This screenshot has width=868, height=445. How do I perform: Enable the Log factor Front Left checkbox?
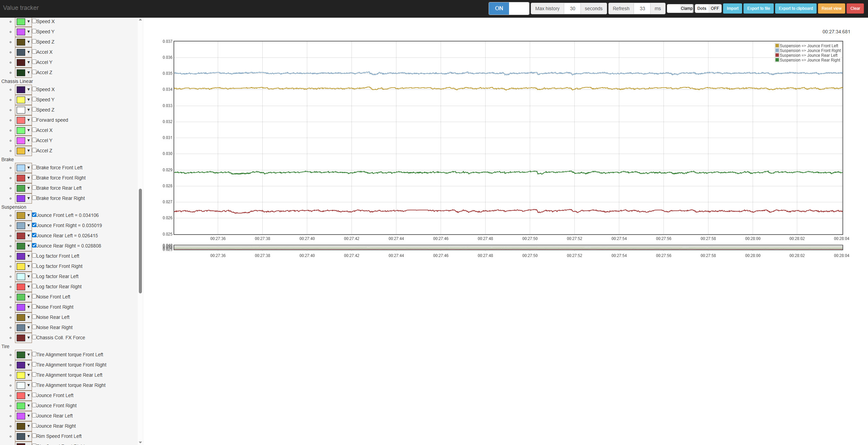34,256
